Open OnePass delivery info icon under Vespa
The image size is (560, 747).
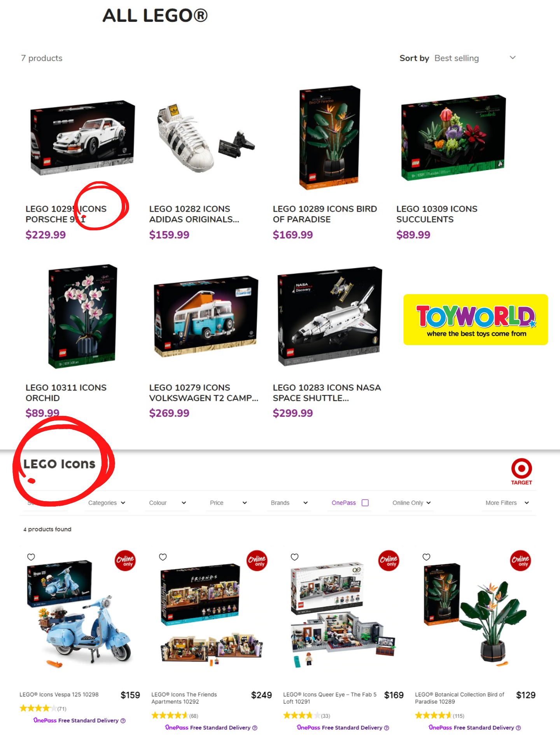pyautogui.click(x=123, y=721)
